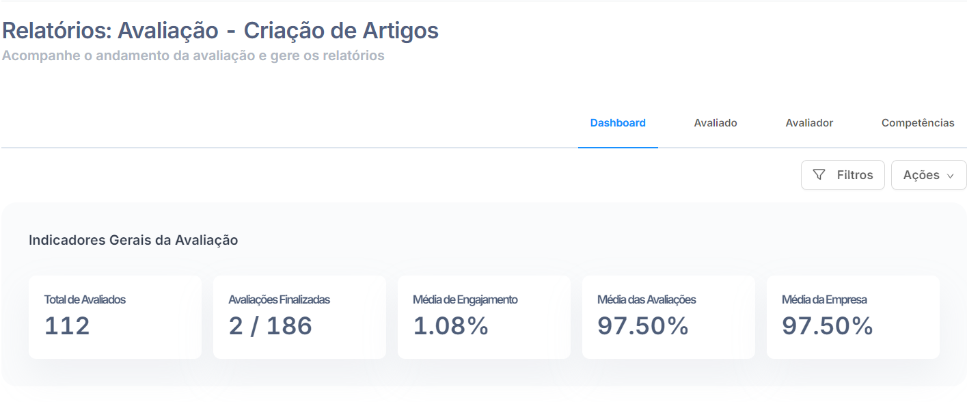Click the funnel icon in Filtros
Image resolution: width=980 pixels, height=402 pixels.
[819, 175]
